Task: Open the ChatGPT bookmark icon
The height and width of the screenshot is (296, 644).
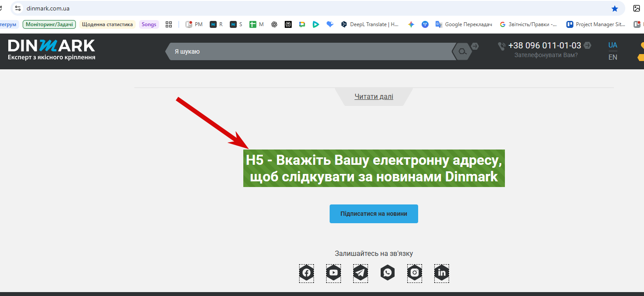Action: click(274, 24)
